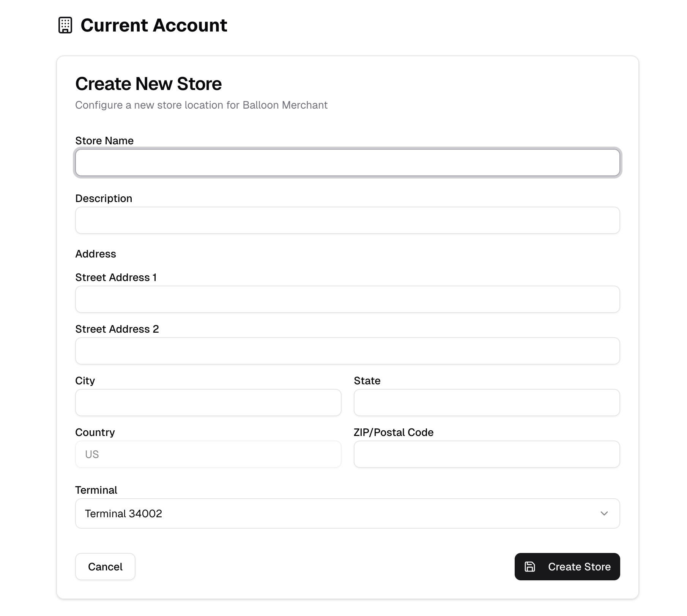This screenshot has height=616, width=687.
Task: Select the ZIP/Postal Code field
Action: coord(487,454)
